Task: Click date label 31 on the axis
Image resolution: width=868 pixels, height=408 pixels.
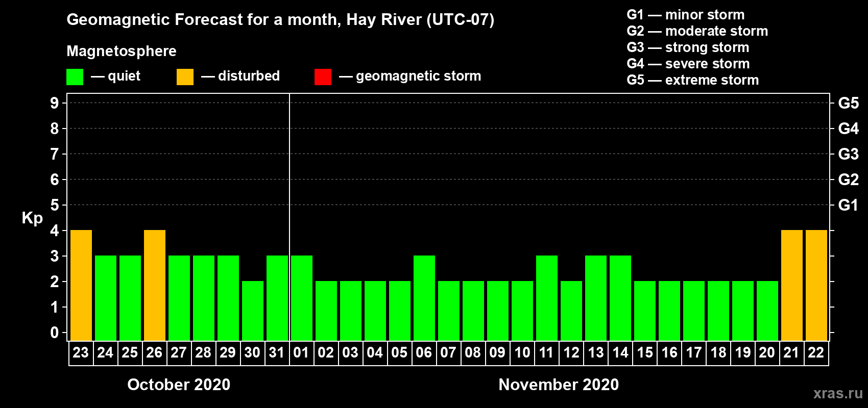Action: tap(277, 352)
